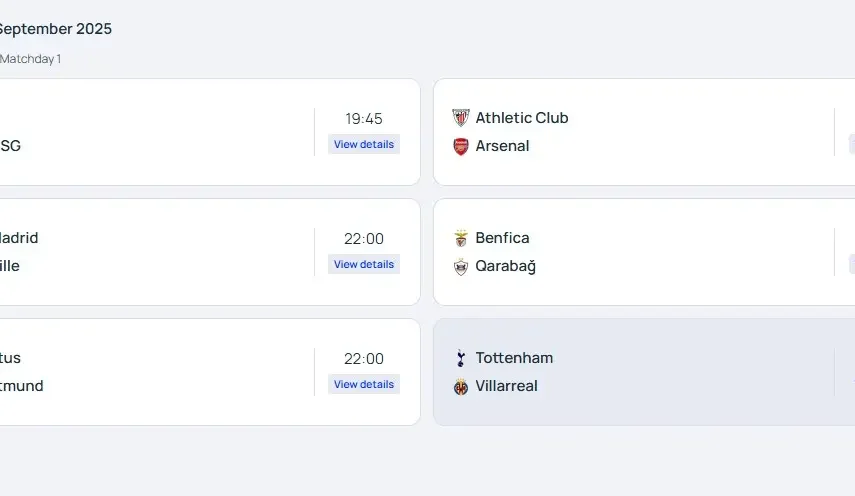Open the Arsenal team name link
855x496 pixels.
(x=502, y=146)
